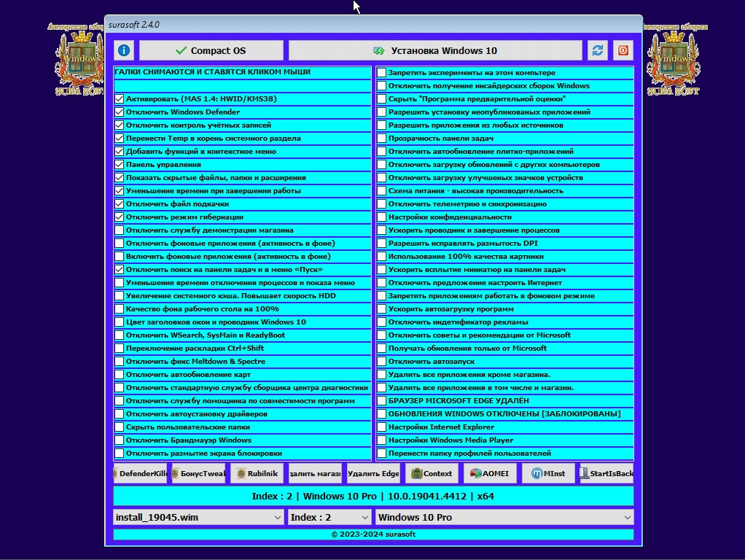Check Ускорить автозагрузку программ

pyautogui.click(x=381, y=309)
